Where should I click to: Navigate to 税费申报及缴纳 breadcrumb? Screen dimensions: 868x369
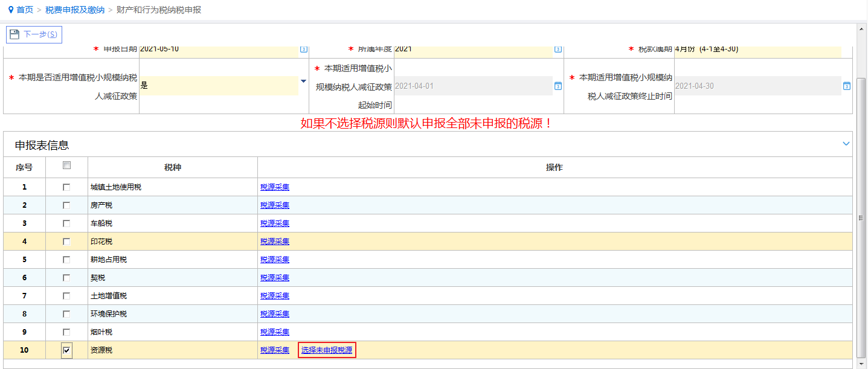click(x=75, y=10)
